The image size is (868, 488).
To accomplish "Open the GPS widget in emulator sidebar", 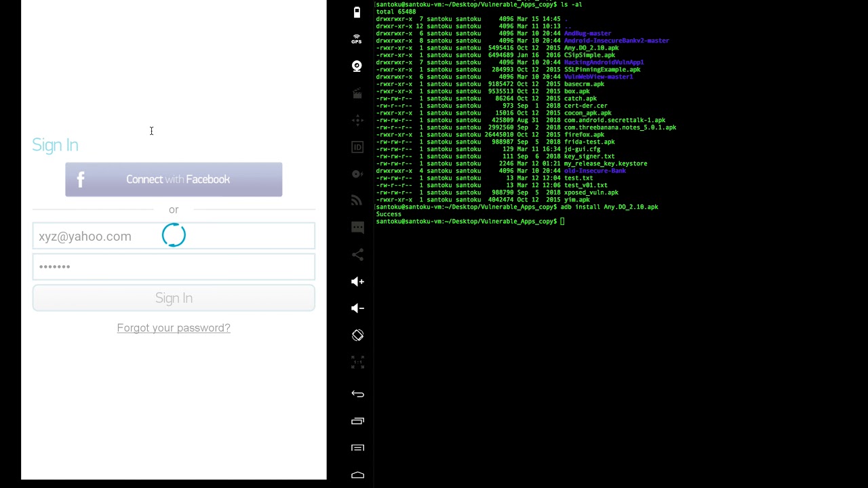I will (x=357, y=39).
